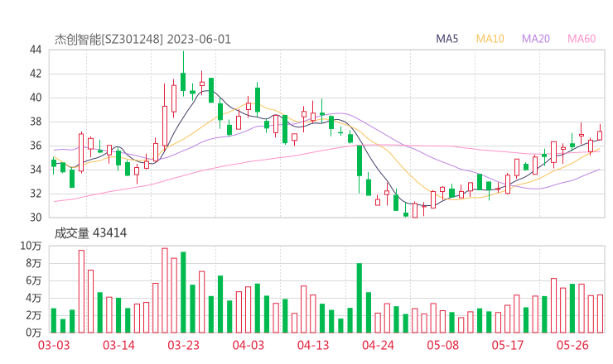Click the 2万 volume axis label

34,315
